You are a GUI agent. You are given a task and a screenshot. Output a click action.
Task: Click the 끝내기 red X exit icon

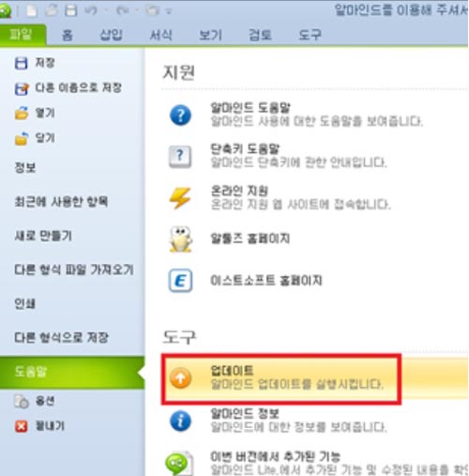tap(21, 426)
